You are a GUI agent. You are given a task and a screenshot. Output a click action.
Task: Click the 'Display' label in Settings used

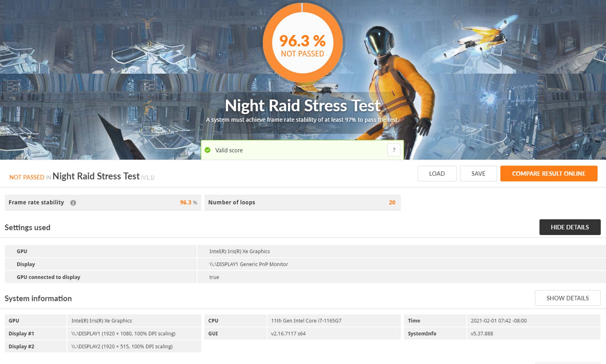pyautogui.click(x=26, y=264)
